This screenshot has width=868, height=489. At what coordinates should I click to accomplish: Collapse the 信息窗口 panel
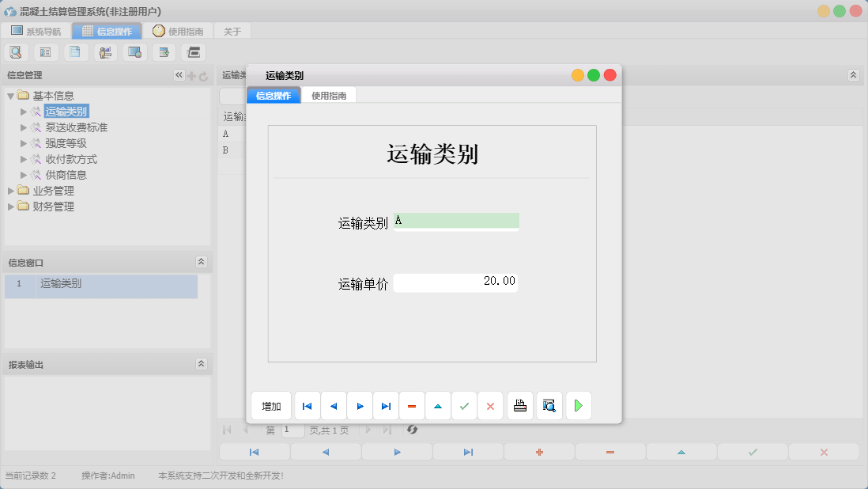202,262
